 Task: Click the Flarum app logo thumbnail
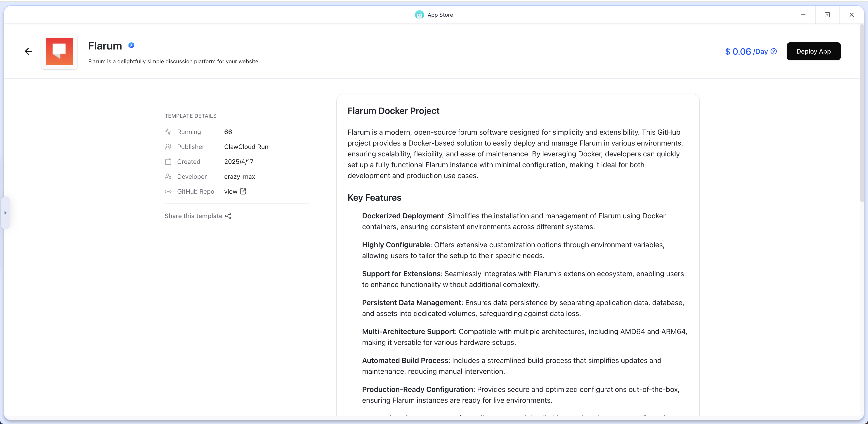[59, 51]
